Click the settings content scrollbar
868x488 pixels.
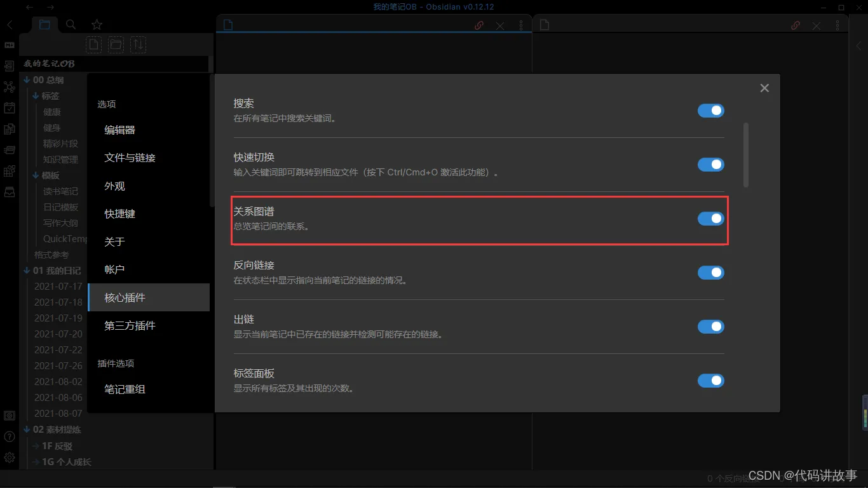[x=746, y=154]
